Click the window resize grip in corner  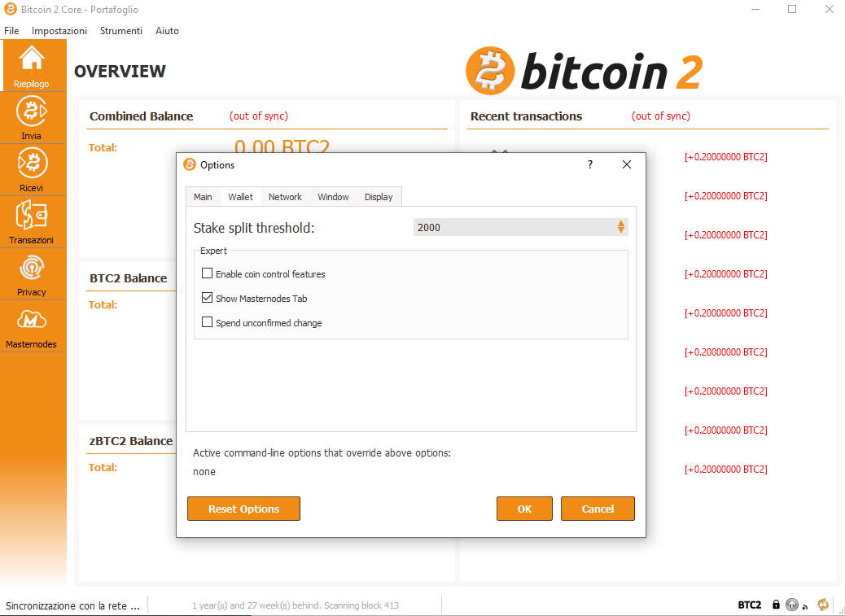(840, 611)
